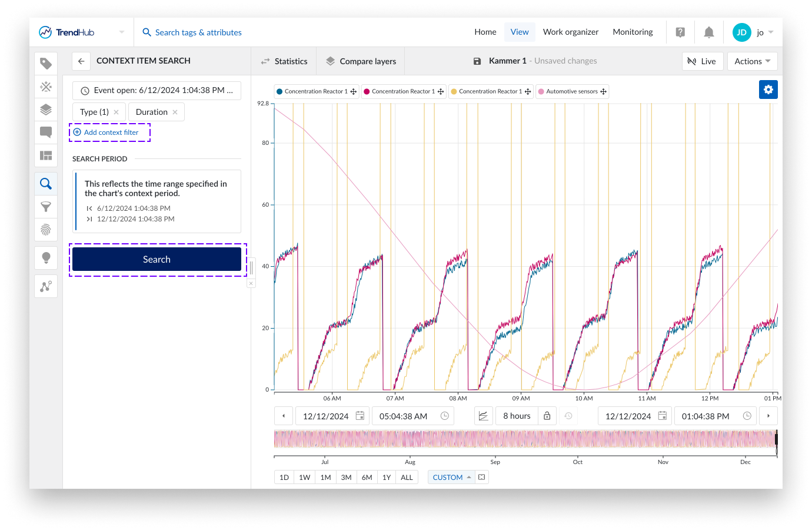Expand the TrendHub app switcher dropdown
This screenshot has height=530, width=812.
point(122,32)
